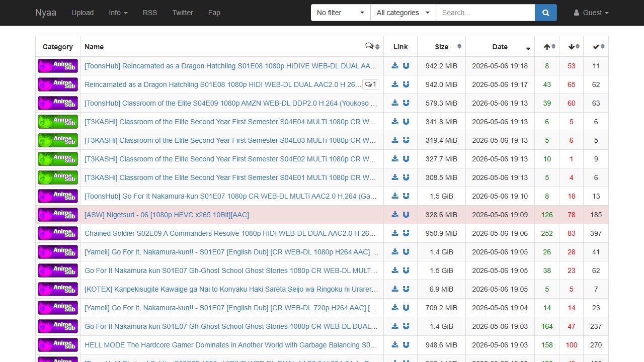Screen dimensions: 644x362
Task: Open KOTEX Kanpekisugite Kawaige ga Nai link
Action: point(231,289)
